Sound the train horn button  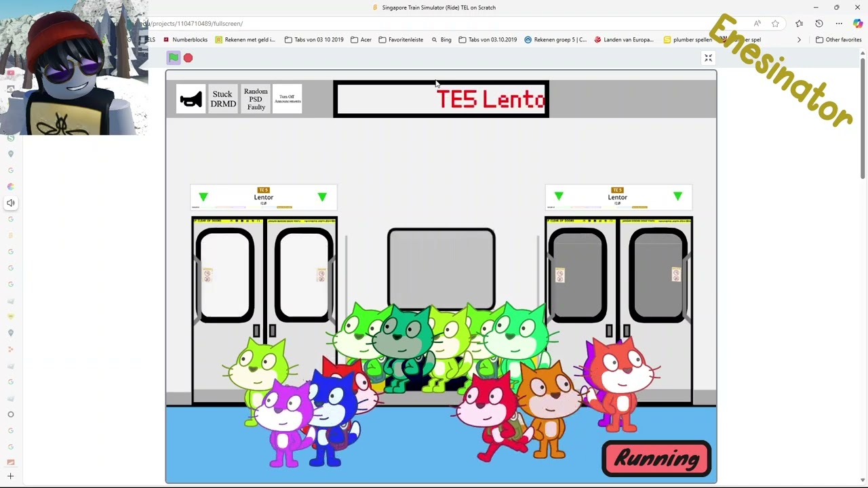click(x=191, y=100)
